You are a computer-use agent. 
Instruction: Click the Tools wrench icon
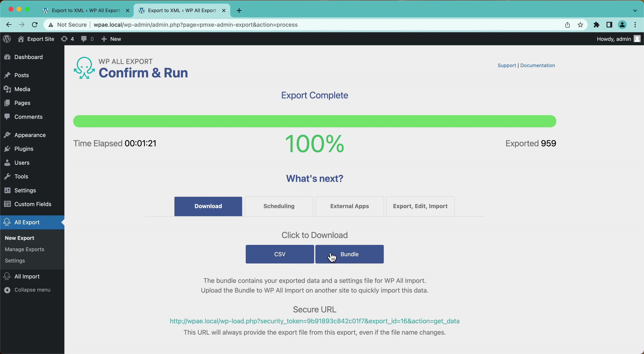click(7, 177)
